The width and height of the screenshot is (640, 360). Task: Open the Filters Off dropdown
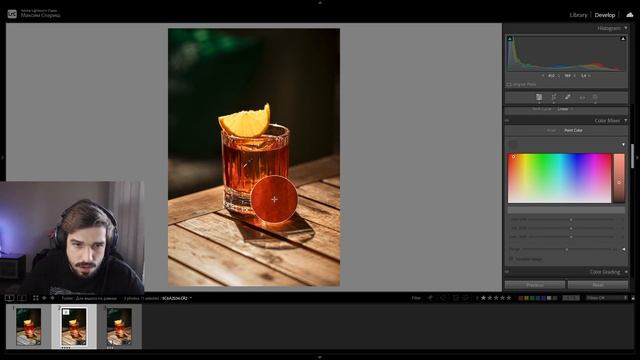pos(607,298)
